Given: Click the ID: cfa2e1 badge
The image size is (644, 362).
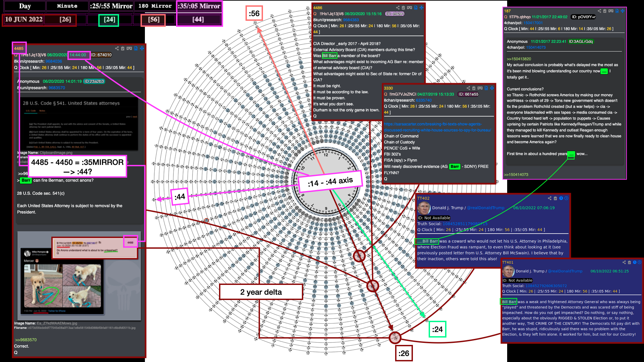Looking at the screenshot, I should (395, 14).
